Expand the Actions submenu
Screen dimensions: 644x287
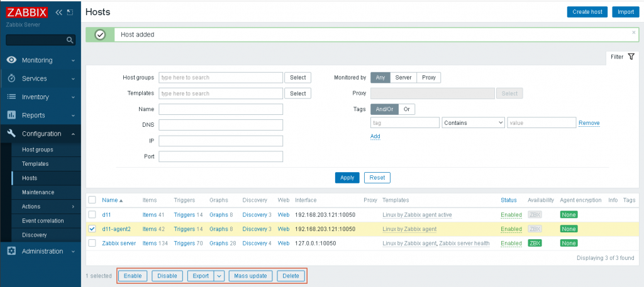73,207
